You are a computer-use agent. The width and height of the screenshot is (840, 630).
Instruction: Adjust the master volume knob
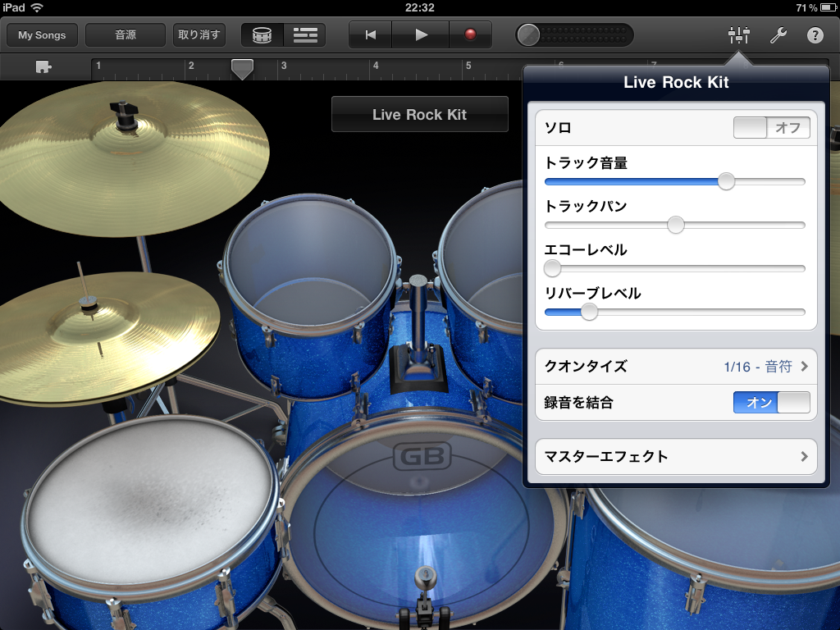click(528, 34)
